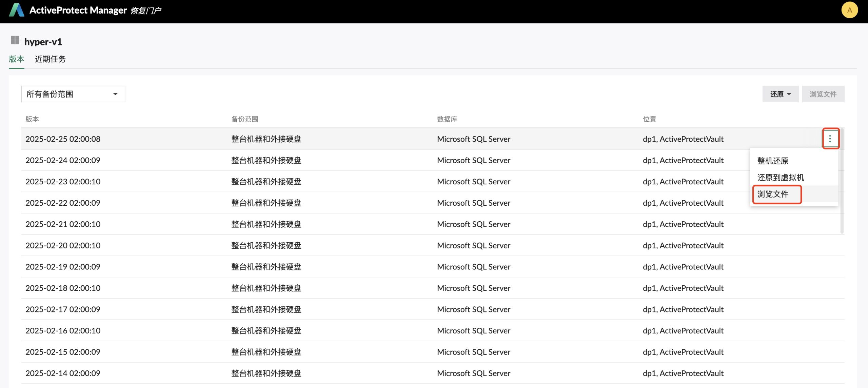Choose 浏览文件 from the context menu
Viewport: 868px width, 388px height.
click(794, 194)
